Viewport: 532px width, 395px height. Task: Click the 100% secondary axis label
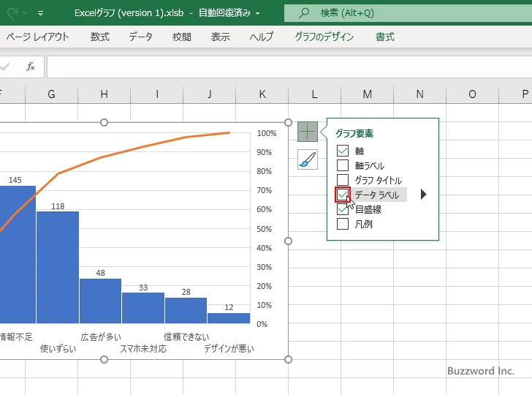click(266, 133)
